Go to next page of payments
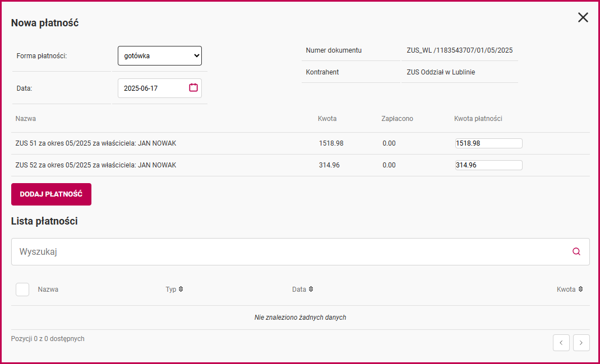Viewport: 600px width, 364px height. click(x=581, y=343)
